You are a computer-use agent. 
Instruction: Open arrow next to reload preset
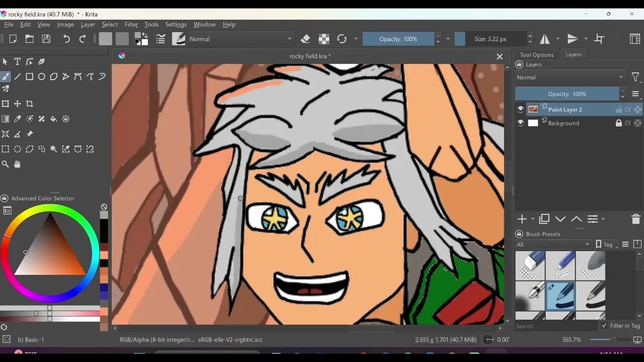point(356,39)
